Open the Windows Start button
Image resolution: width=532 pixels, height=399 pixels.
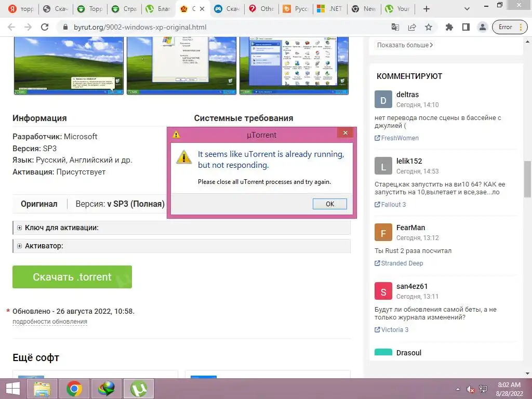pyautogui.click(x=13, y=389)
